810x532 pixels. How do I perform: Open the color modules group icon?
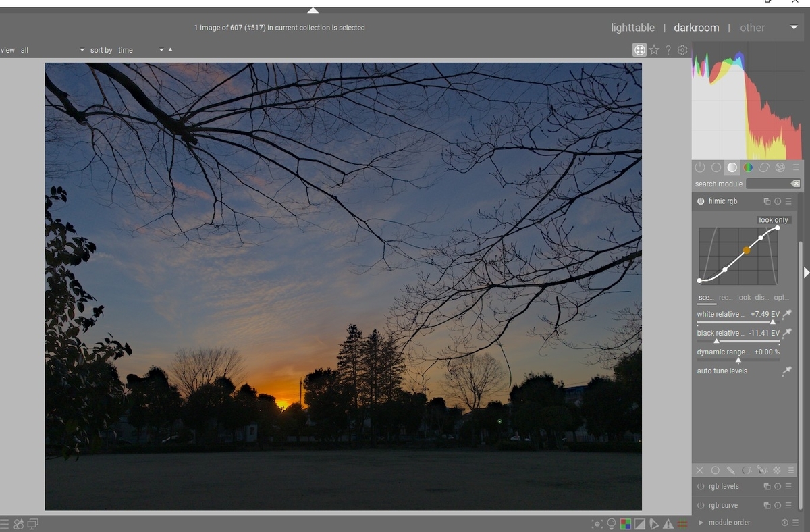click(748, 167)
